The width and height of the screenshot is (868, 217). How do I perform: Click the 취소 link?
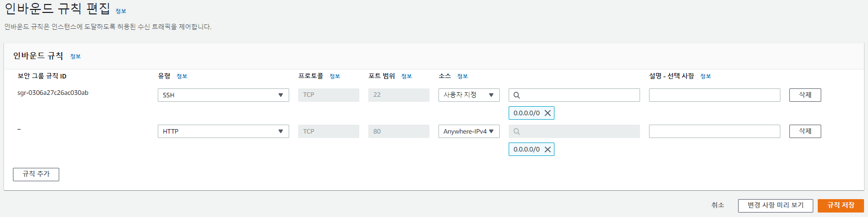click(718, 205)
